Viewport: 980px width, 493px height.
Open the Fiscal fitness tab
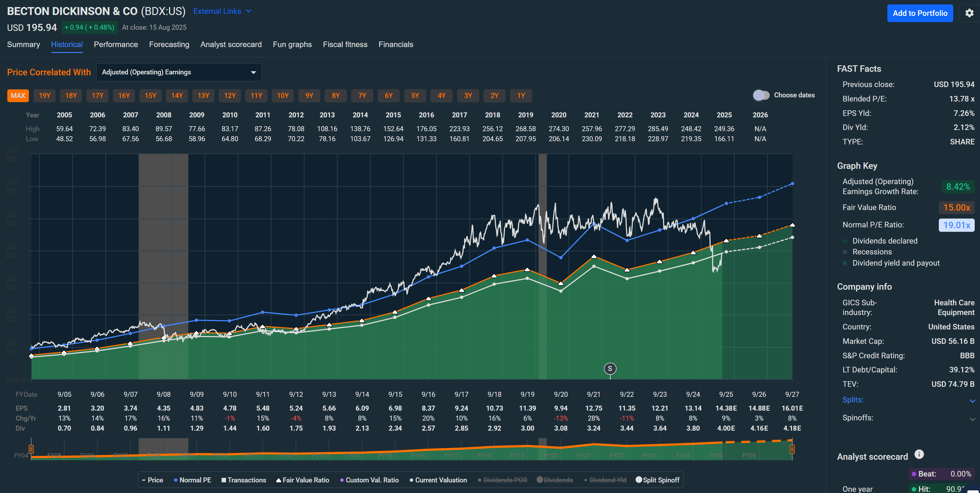[345, 44]
